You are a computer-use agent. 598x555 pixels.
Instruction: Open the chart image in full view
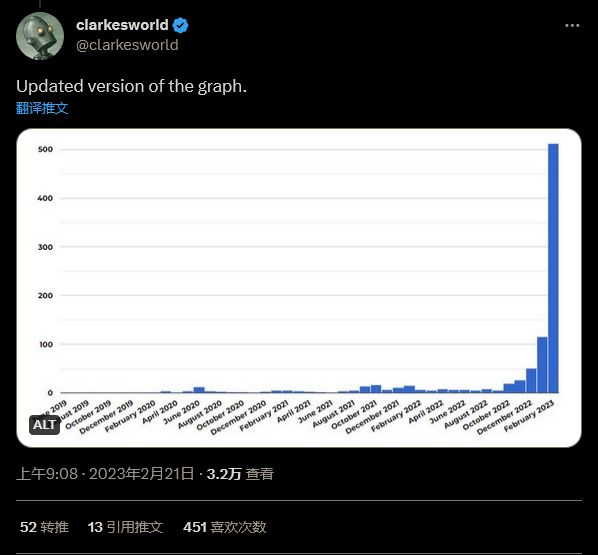pyautogui.click(x=299, y=288)
